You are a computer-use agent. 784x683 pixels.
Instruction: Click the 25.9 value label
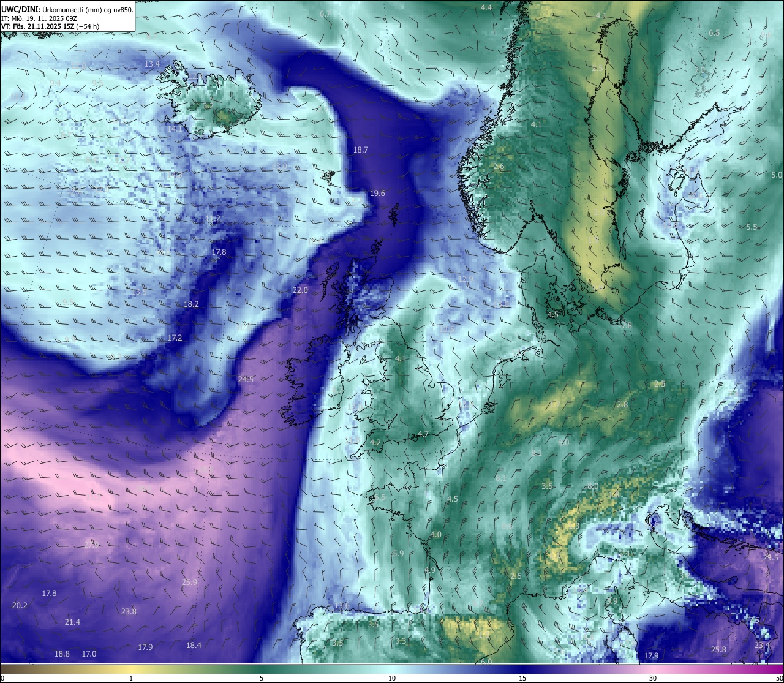189,583
